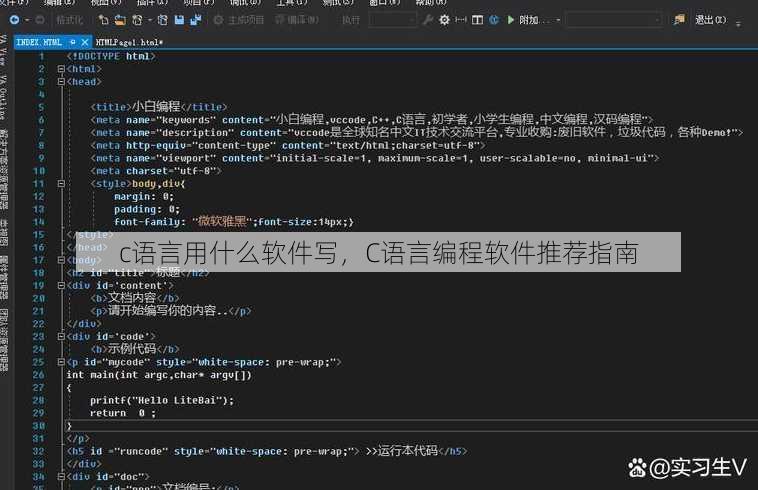Viewport: 758px width, 490px height.
Task: Click the meta name="description" line
Action: (x=417, y=132)
